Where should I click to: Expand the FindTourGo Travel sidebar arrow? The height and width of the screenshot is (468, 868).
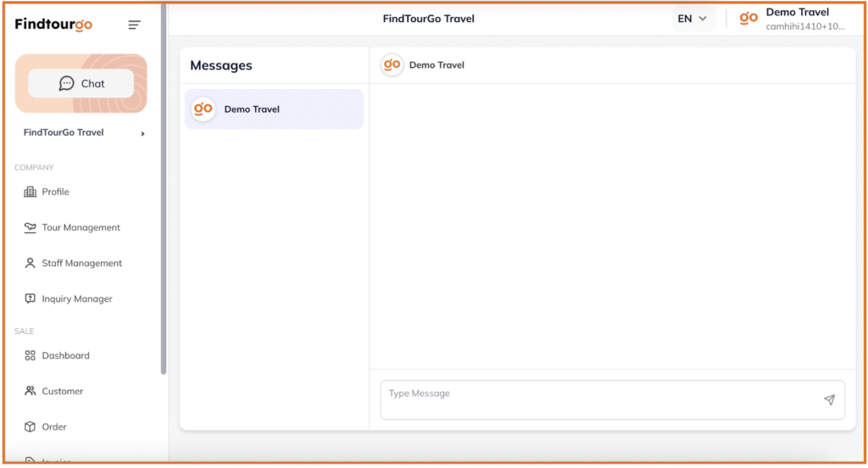click(x=142, y=133)
